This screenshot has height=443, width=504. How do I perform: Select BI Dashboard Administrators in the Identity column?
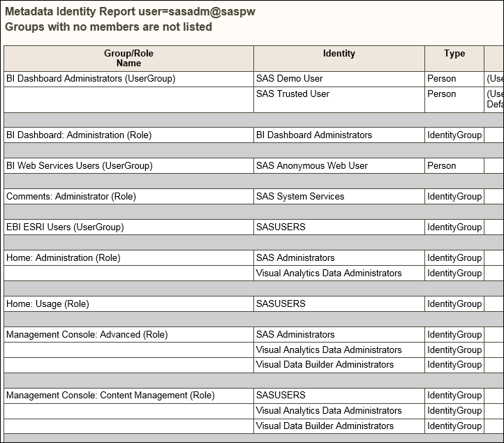(313, 135)
